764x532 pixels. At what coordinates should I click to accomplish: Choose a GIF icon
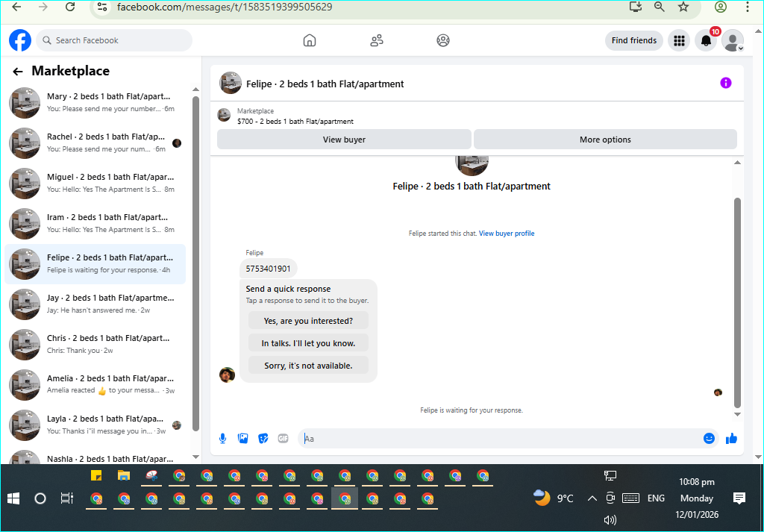point(283,439)
